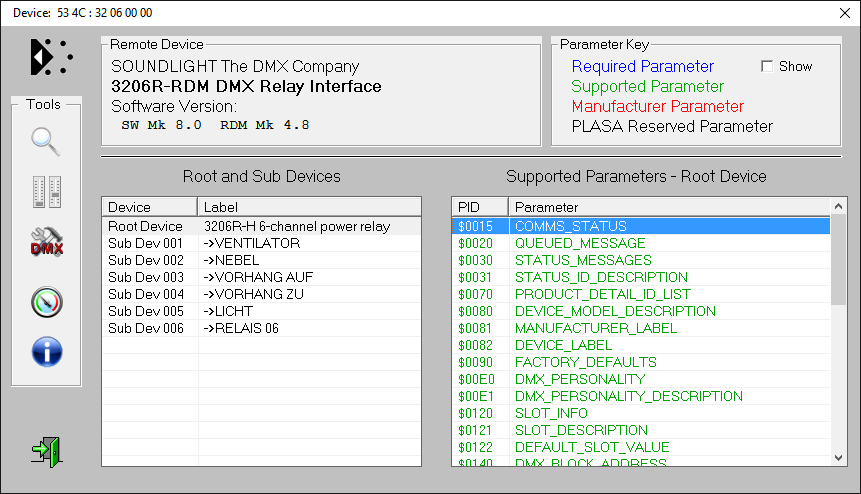The height and width of the screenshot is (494, 861).
Task: Select the DMX_PERSONALITY parameter
Action: tap(579, 379)
